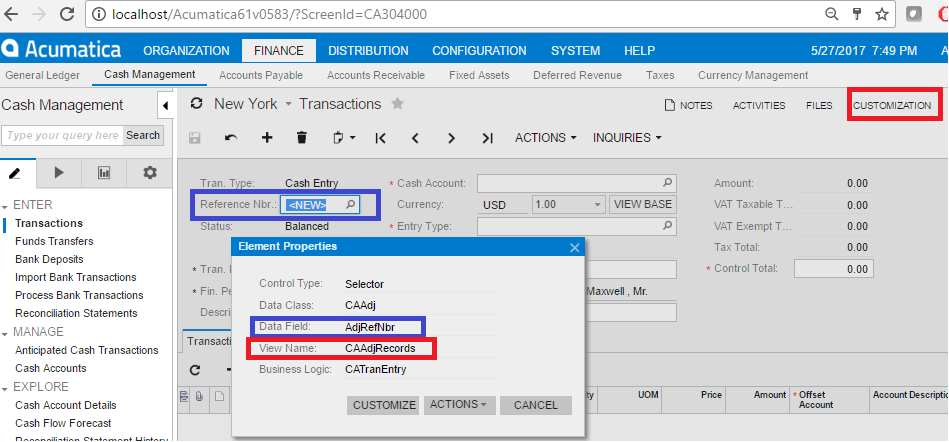
Task: Open the Fixed Assets tab
Action: [x=479, y=75]
